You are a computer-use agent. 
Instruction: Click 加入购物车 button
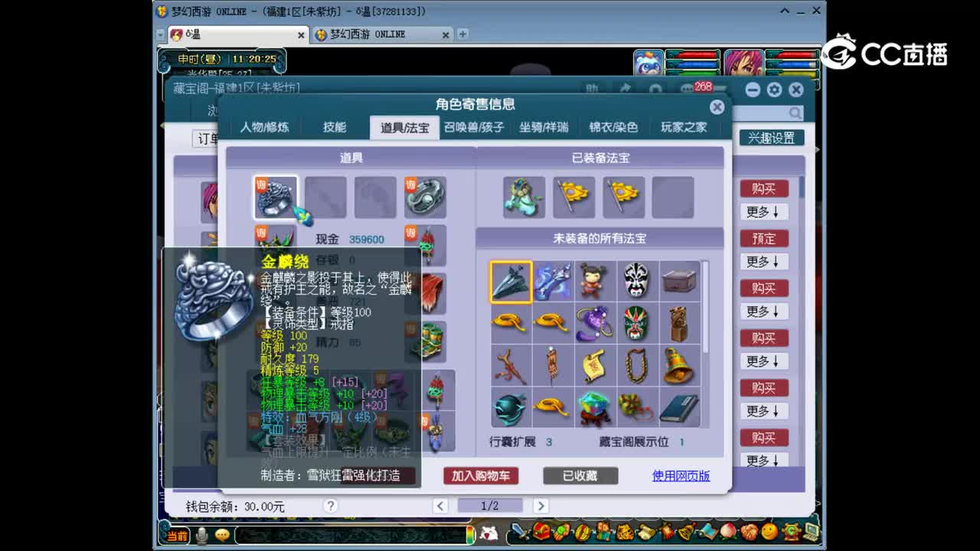click(480, 476)
